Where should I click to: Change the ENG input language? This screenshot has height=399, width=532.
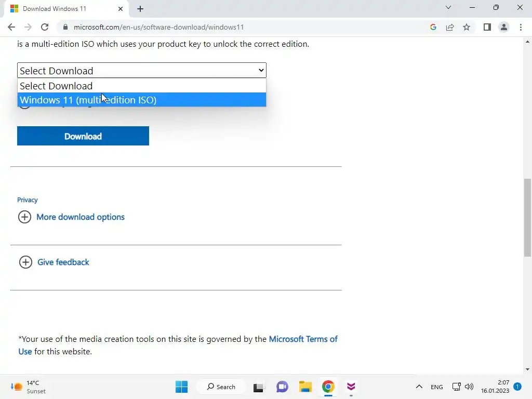(x=436, y=387)
